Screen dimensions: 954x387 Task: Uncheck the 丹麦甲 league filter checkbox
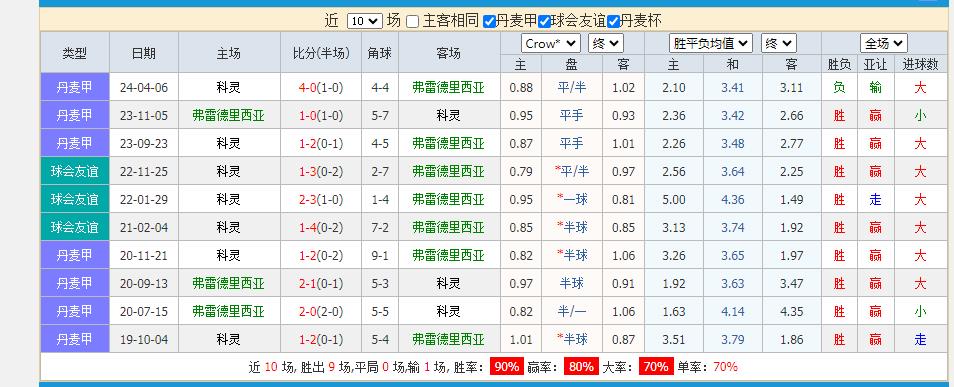click(489, 22)
